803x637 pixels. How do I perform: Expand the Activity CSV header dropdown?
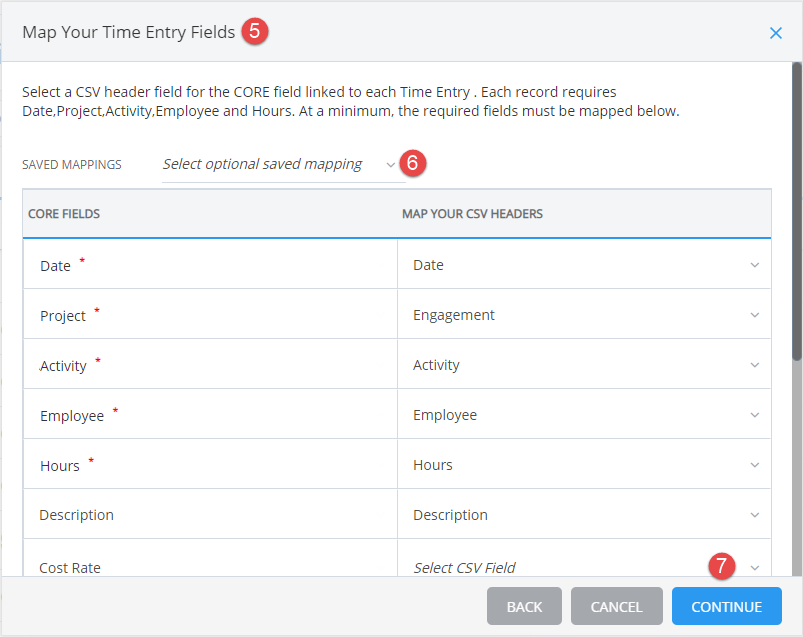[584, 365]
